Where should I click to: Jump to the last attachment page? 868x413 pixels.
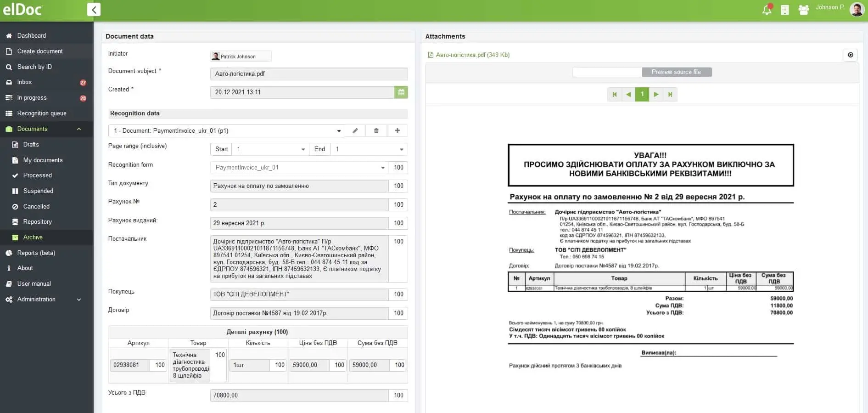pyautogui.click(x=670, y=95)
